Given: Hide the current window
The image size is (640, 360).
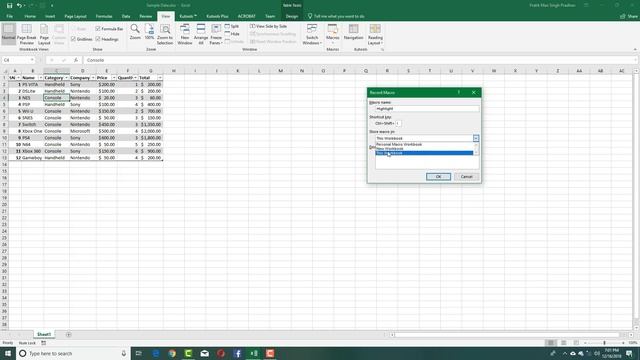Looking at the screenshot, I should (x=232, y=34).
